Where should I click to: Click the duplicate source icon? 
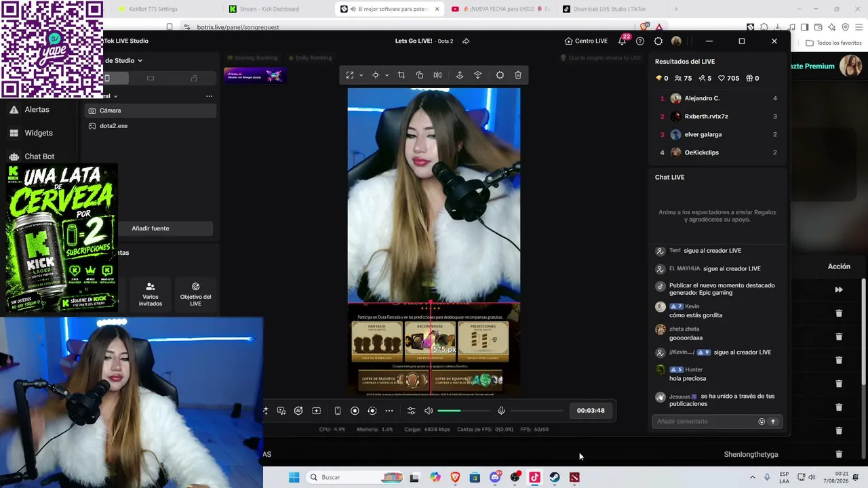(419, 75)
